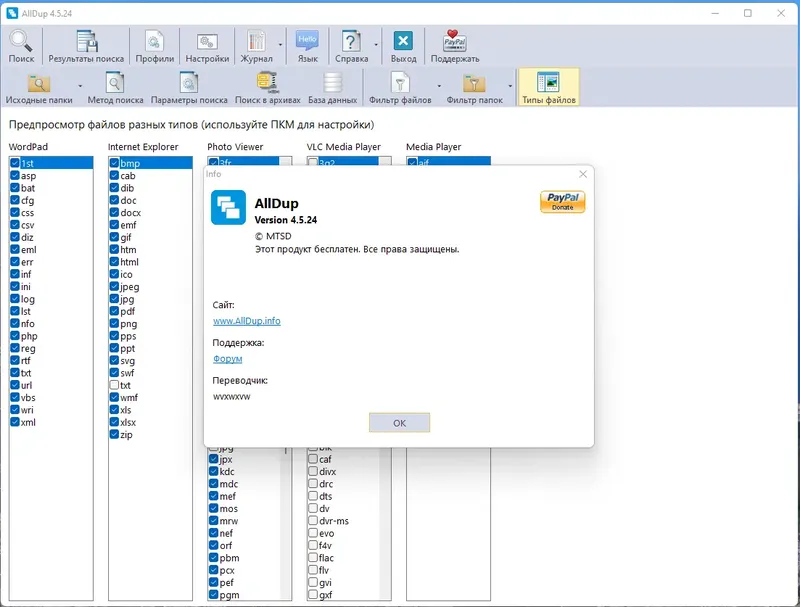The width and height of the screenshot is (800, 607).
Task: Toggle the xml checkbox in WordPad list
Action: pos(15,422)
